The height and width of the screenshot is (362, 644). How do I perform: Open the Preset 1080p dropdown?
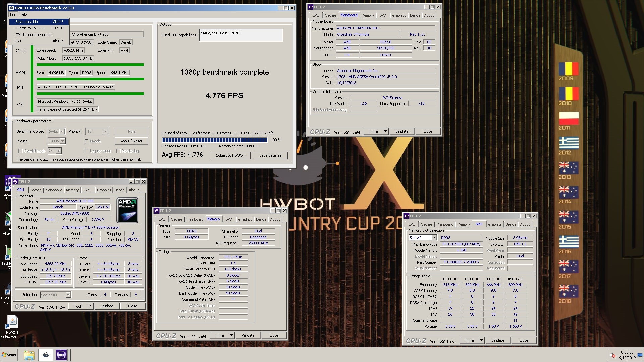(56, 141)
